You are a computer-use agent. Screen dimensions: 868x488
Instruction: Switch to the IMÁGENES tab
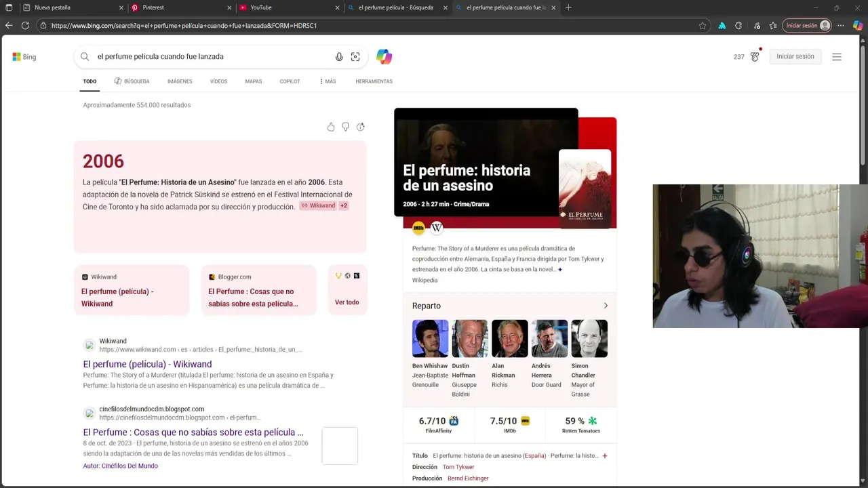click(x=180, y=81)
